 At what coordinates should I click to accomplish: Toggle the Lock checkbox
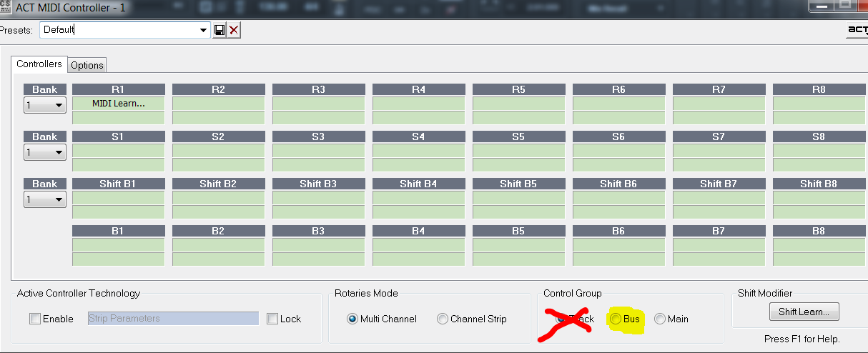point(272,319)
